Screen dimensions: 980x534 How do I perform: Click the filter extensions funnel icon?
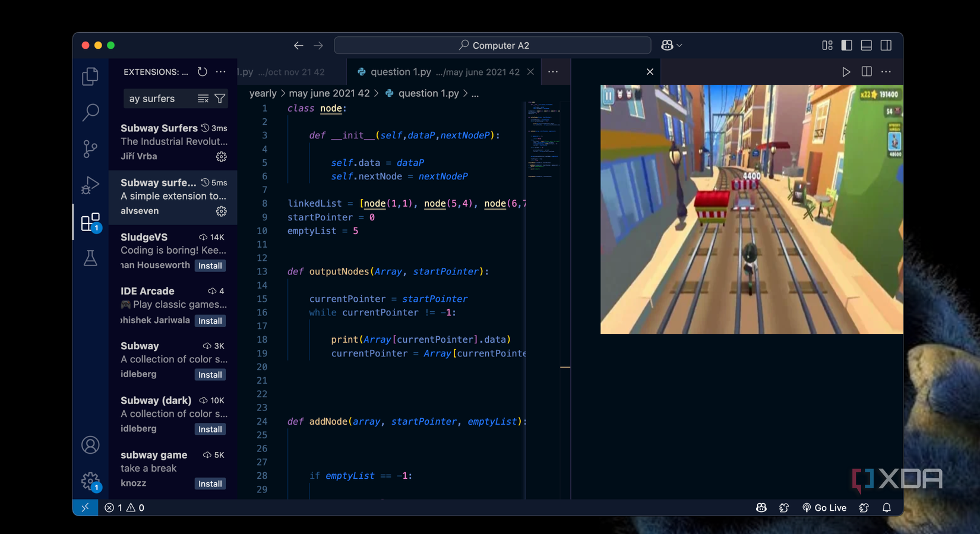pos(220,99)
